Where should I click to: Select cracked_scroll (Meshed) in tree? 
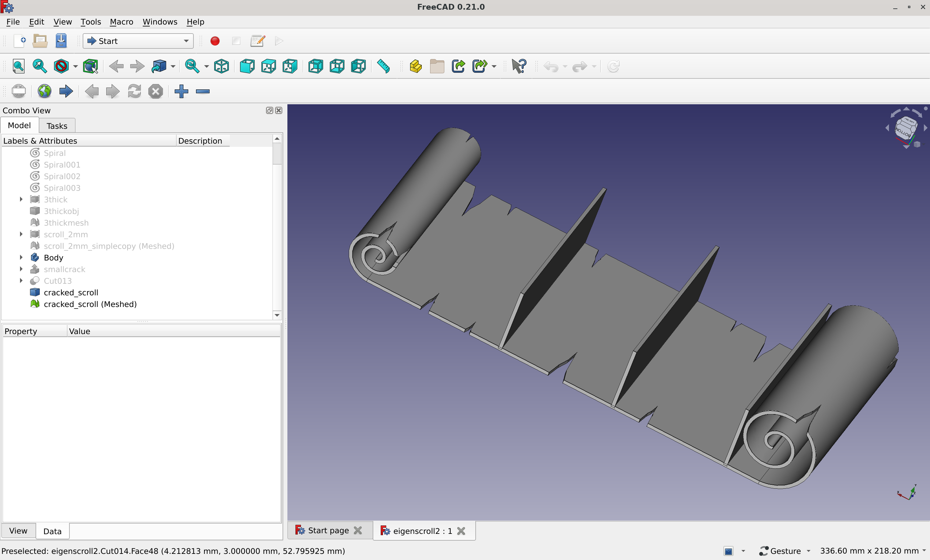click(90, 304)
